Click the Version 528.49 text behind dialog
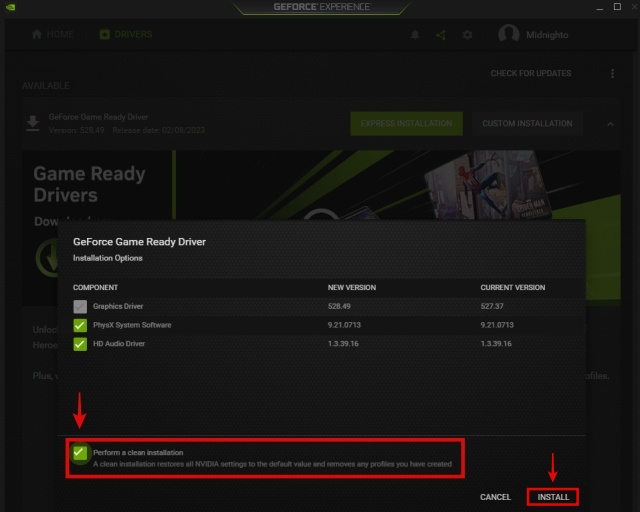 (76, 130)
